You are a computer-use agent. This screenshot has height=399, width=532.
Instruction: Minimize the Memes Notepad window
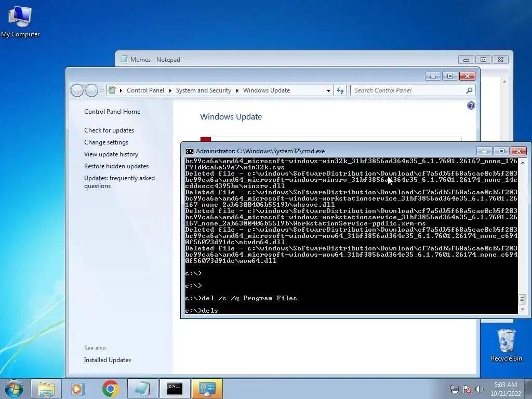[466, 60]
